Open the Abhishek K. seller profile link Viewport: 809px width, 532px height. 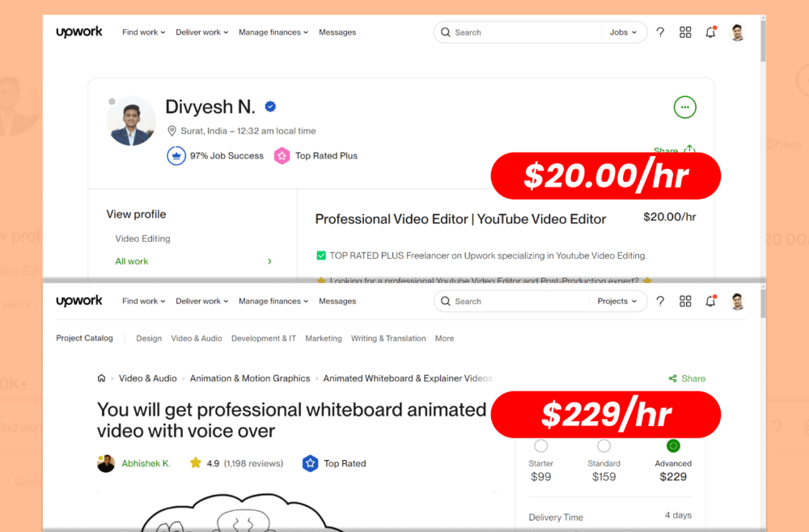146,463
